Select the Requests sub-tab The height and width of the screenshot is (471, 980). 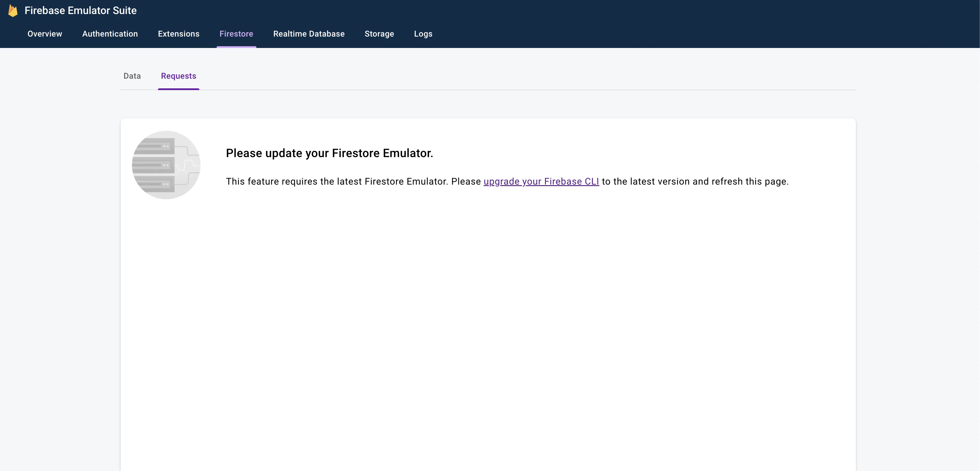coord(179,76)
